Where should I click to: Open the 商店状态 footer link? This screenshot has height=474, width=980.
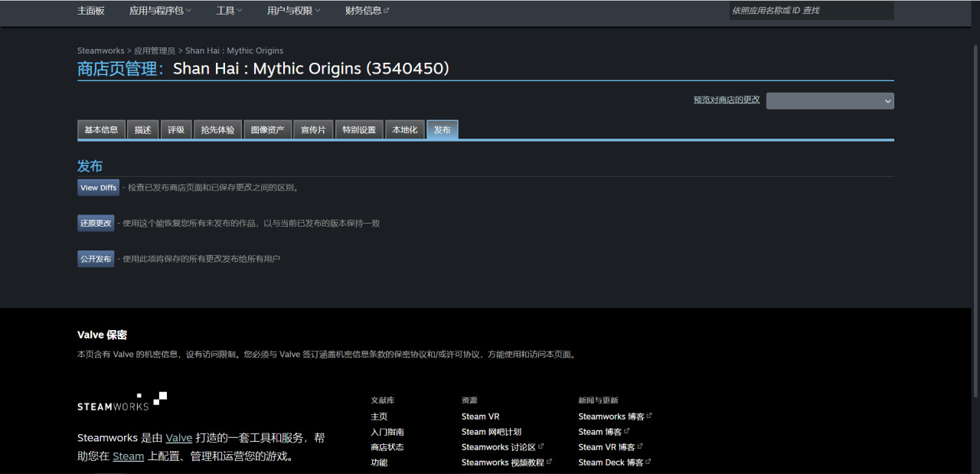387,447
